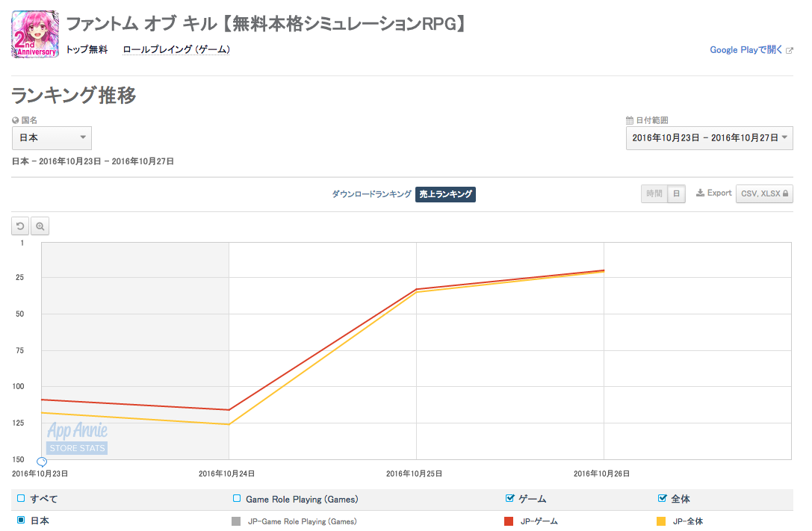The height and width of the screenshot is (531, 812).
Task: Click the external link icon beside Google Play
Action: [x=790, y=51]
